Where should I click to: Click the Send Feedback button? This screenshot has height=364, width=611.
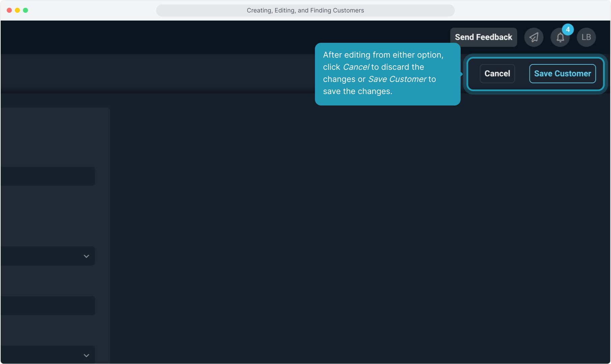click(x=483, y=37)
